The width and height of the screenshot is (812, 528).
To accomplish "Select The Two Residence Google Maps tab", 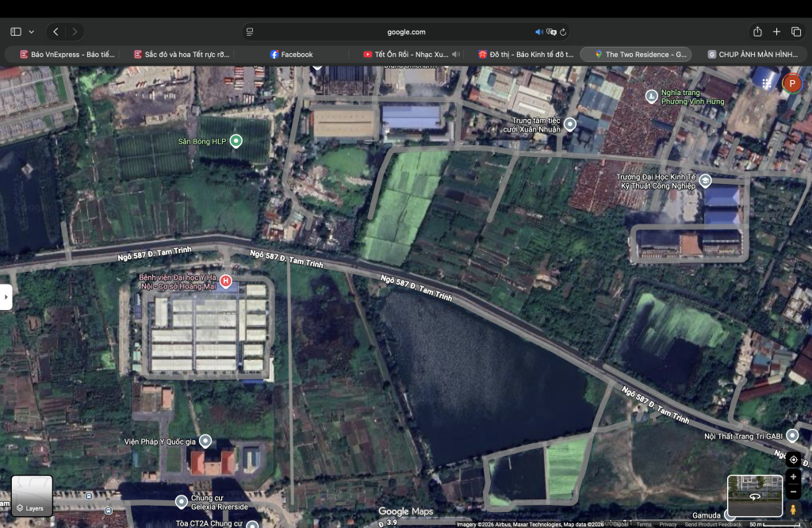I will click(636, 55).
